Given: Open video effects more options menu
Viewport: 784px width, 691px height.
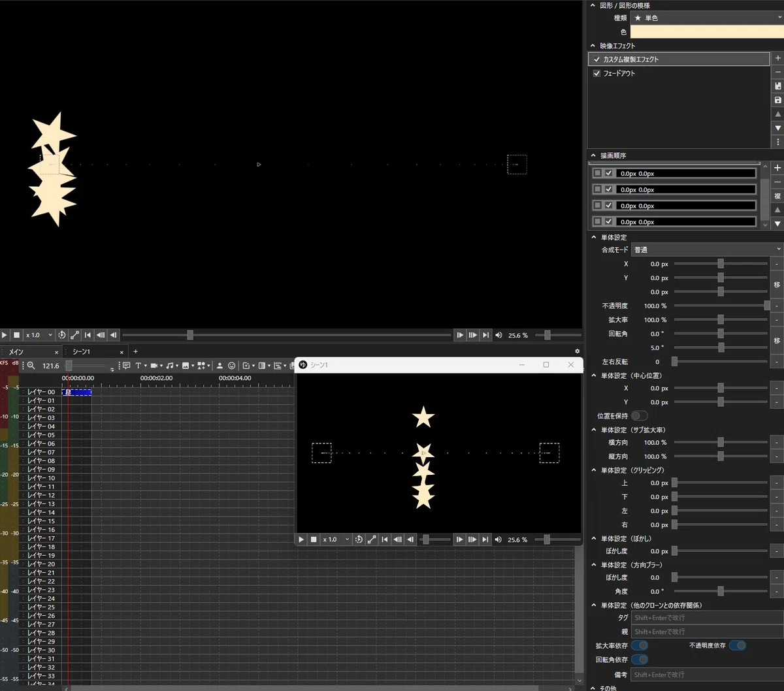Looking at the screenshot, I should (777, 142).
